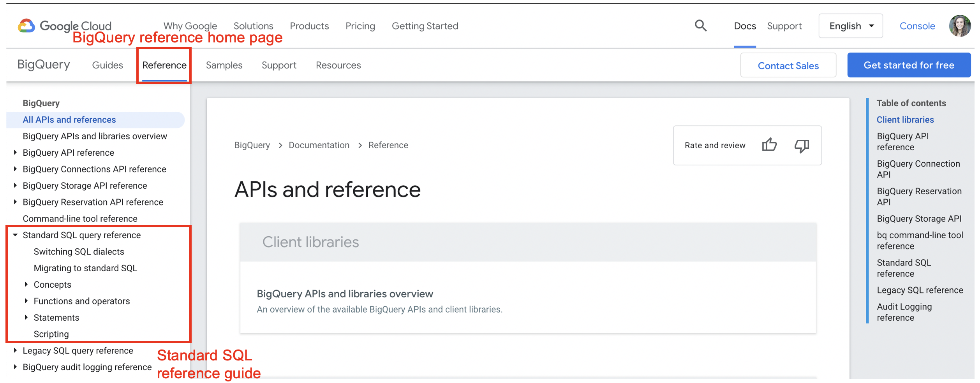Select Command-line tool reference in sidebar

coord(80,219)
